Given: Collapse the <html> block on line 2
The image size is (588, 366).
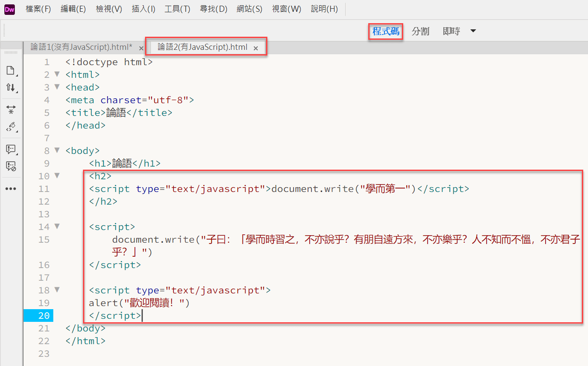Looking at the screenshot, I should tap(57, 74).
